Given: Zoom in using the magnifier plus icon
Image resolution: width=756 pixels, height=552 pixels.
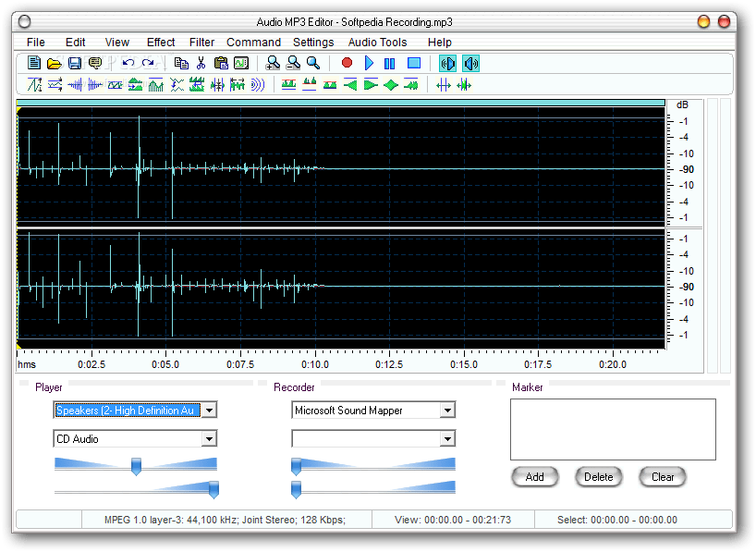Looking at the screenshot, I should coord(274,63).
